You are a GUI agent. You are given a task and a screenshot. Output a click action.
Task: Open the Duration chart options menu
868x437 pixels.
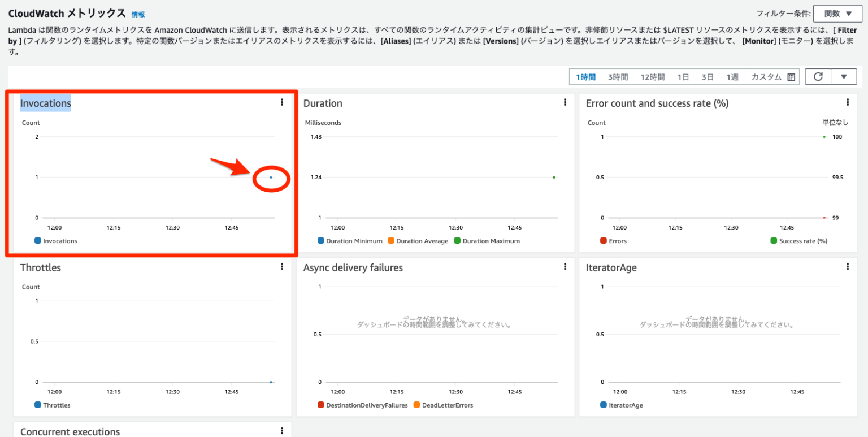pos(565,102)
